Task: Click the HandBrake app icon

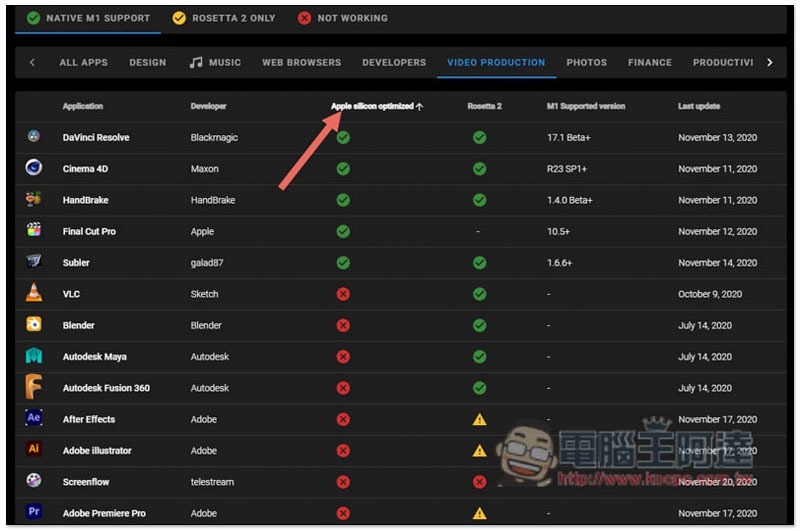Action: [34, 198]
